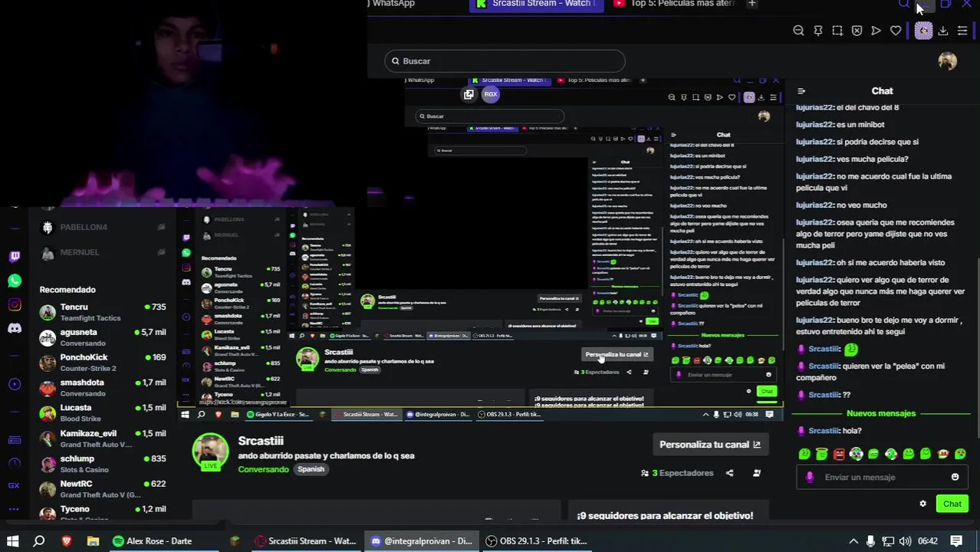The width and height of the screenshot is (980, 552).
Task: Click the send flow arrow icon
Action: point(876,31)
